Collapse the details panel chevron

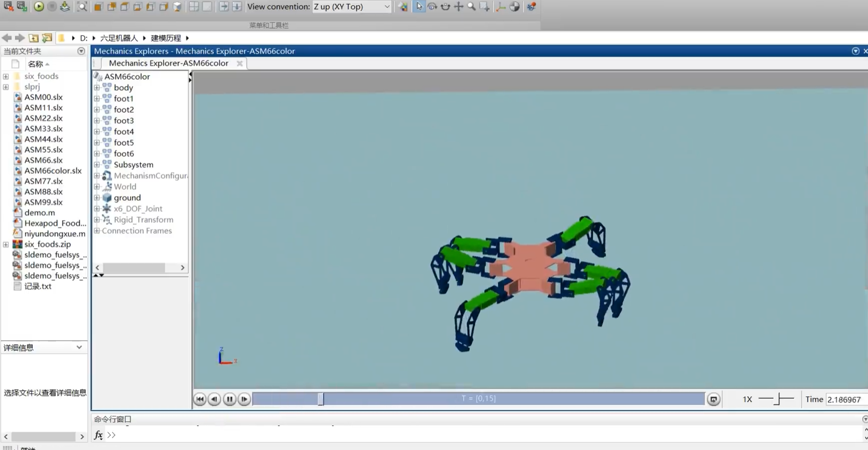[79, 347]
